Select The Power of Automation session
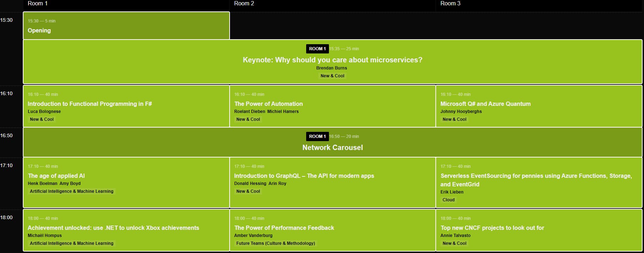This screenshot has width=644, height=253. tap(268, 104)
